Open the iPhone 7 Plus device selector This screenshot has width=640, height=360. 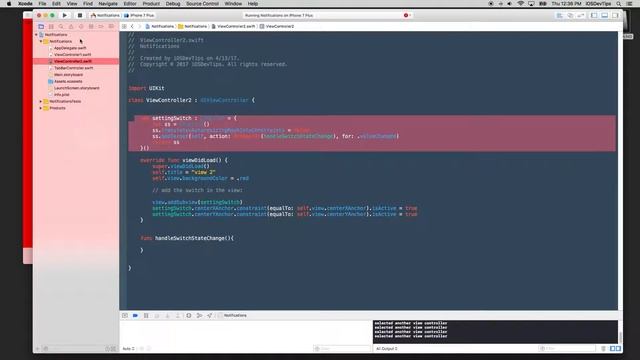point(139,16)
